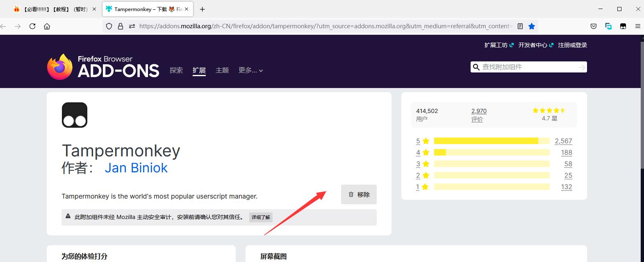
Task: Open the Pocket save icon
Action: point(593,26)
